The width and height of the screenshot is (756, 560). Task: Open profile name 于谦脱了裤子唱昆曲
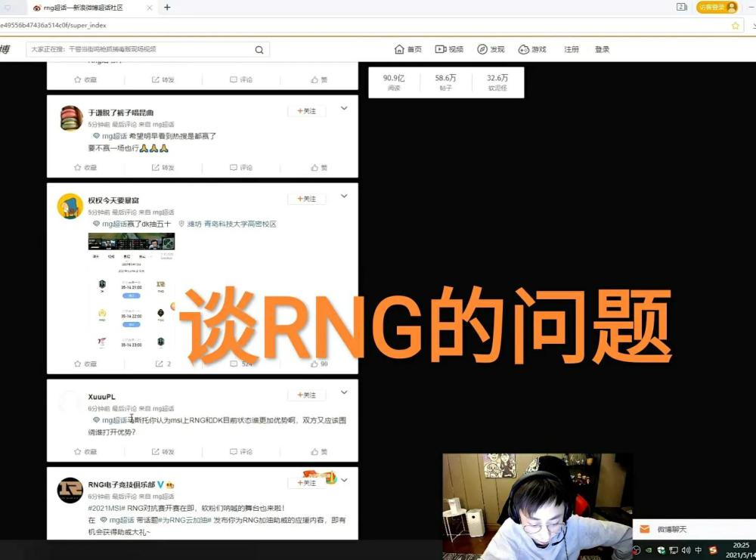coord(120,113)
